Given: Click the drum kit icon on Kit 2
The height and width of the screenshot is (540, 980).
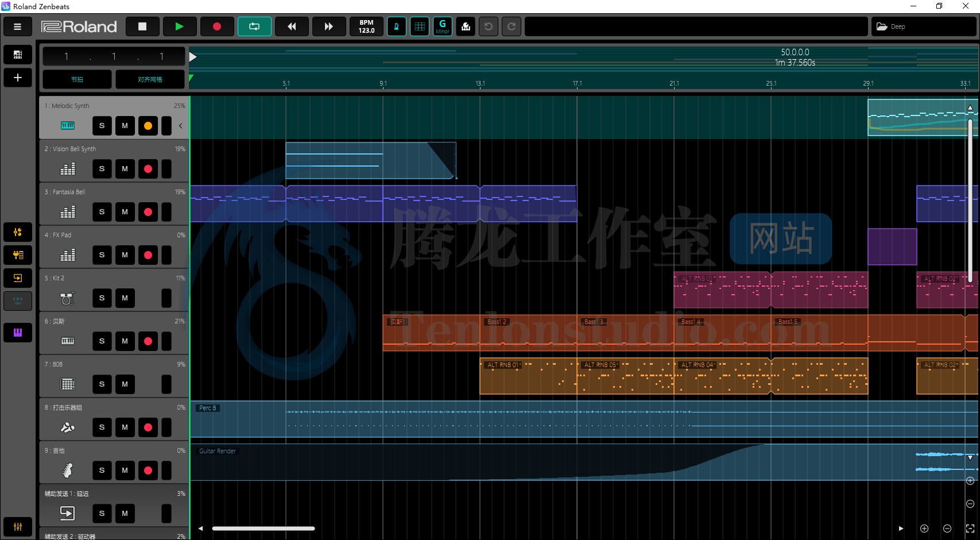Looking at the screenshot, I should pyautogui.click(x=68, y=298).
